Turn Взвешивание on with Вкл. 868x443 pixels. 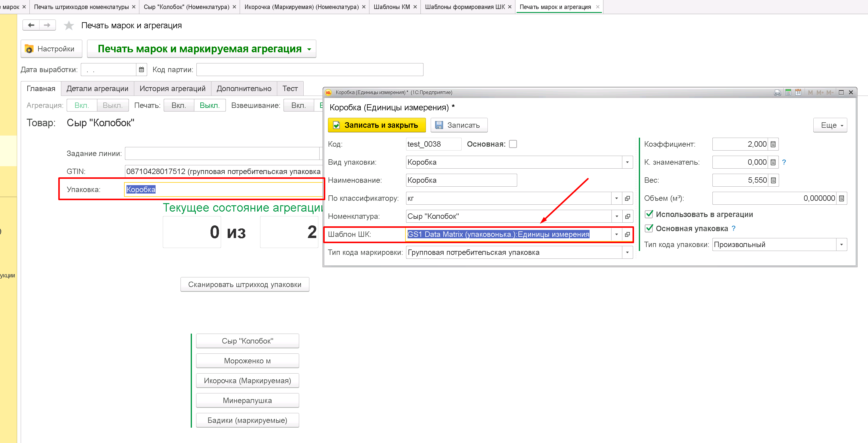(299, 105)
